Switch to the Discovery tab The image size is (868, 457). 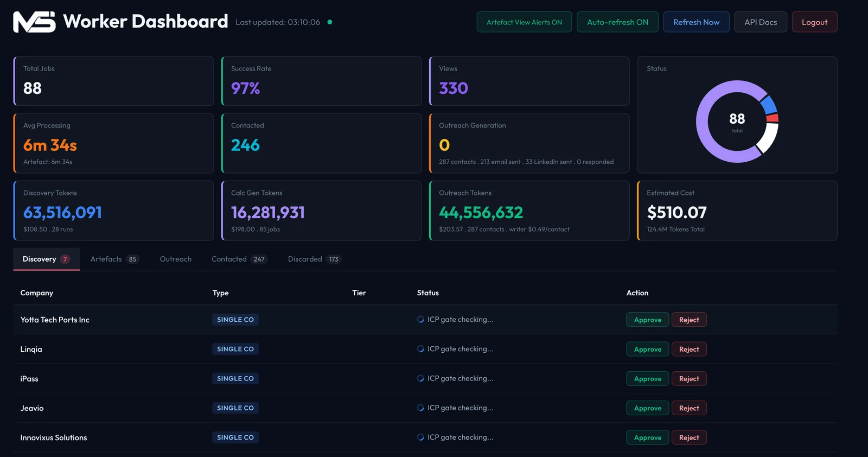tap(46, 259)
